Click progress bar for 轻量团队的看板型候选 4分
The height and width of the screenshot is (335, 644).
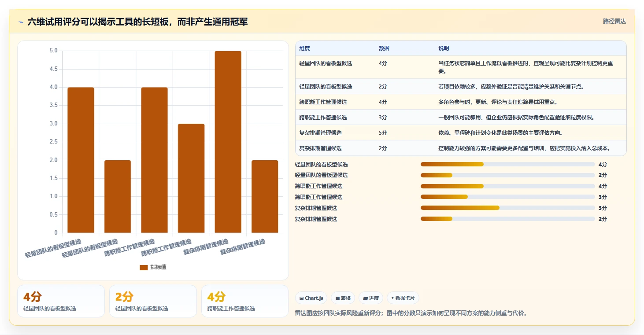pyautogui.click(x=507, y=164)
